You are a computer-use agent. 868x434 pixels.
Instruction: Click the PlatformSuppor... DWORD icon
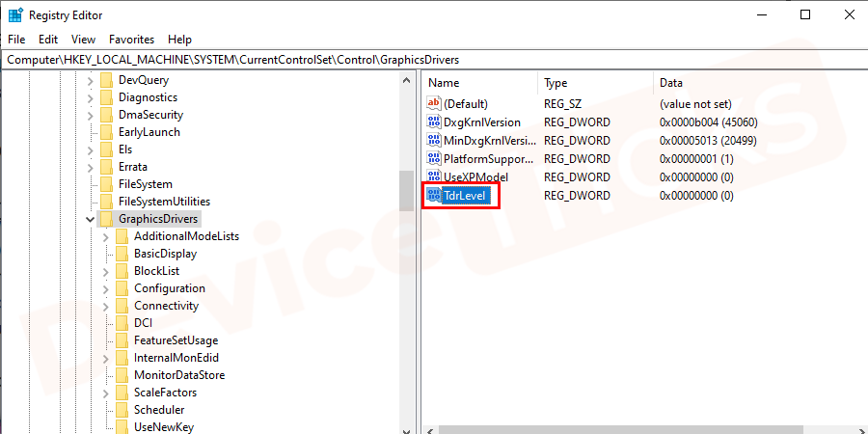click(434, 159)
